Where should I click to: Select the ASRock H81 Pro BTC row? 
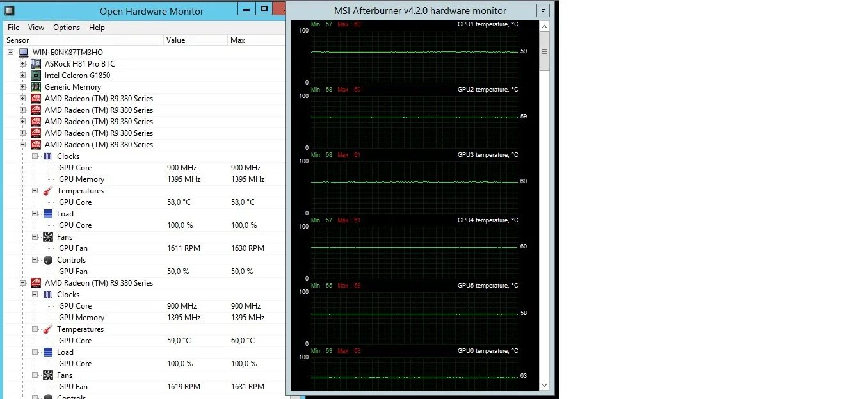click(145, 64)
